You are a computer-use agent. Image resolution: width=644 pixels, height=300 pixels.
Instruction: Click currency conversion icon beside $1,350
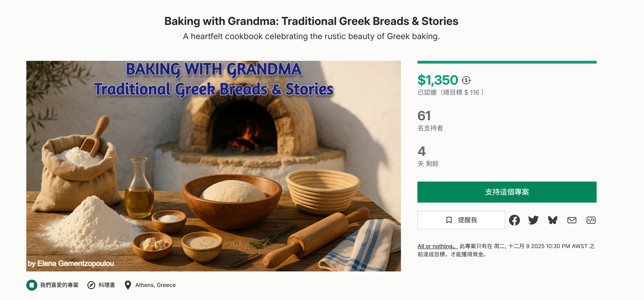tap(466, 80)
